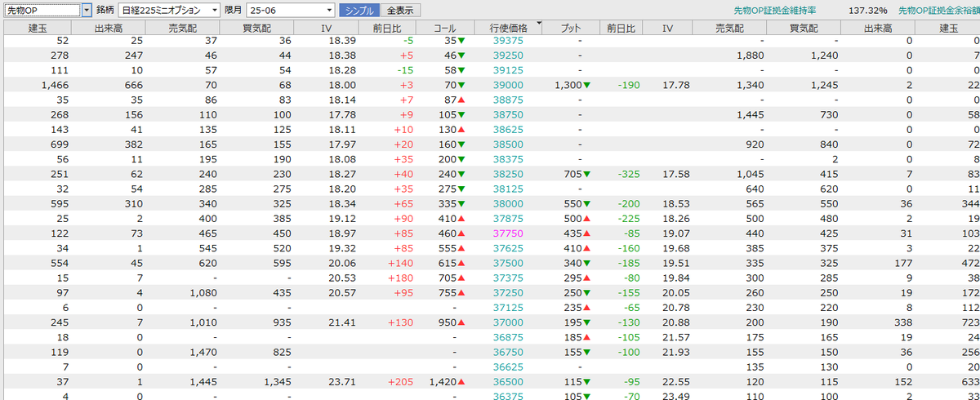Click call volume 666 in 39000 row

pyautogui.click(x=133, y=84)
